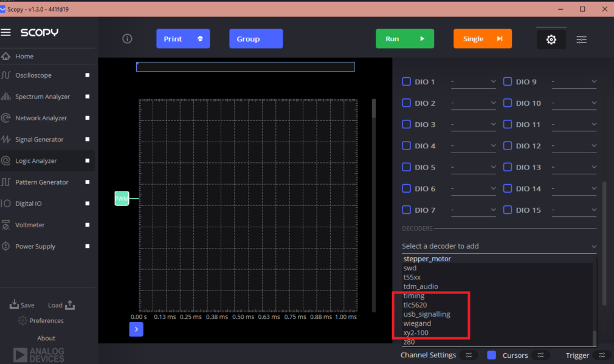The image size is (614, 364).
Task: Click the Single capture button
Action: pos(482,38)
